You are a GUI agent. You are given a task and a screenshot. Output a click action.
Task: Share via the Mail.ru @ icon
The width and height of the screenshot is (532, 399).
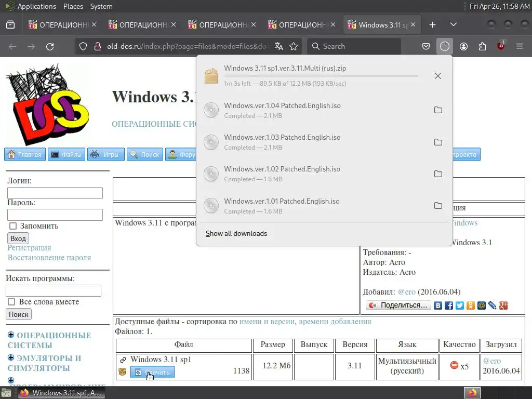tap(482, 305)
